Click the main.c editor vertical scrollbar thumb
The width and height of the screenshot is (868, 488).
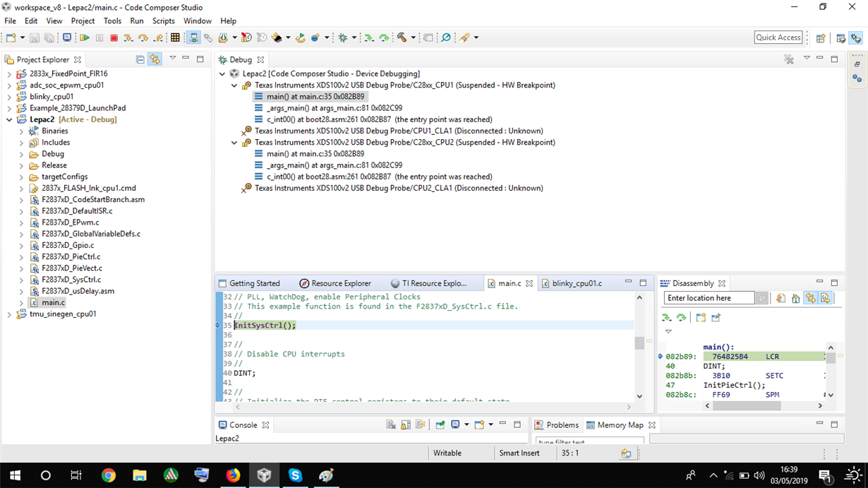point(639,343)
